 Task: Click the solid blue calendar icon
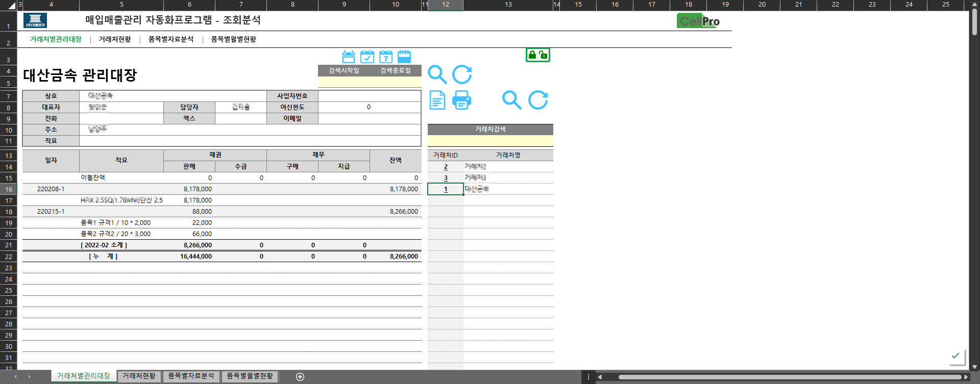tap(404, 57)
